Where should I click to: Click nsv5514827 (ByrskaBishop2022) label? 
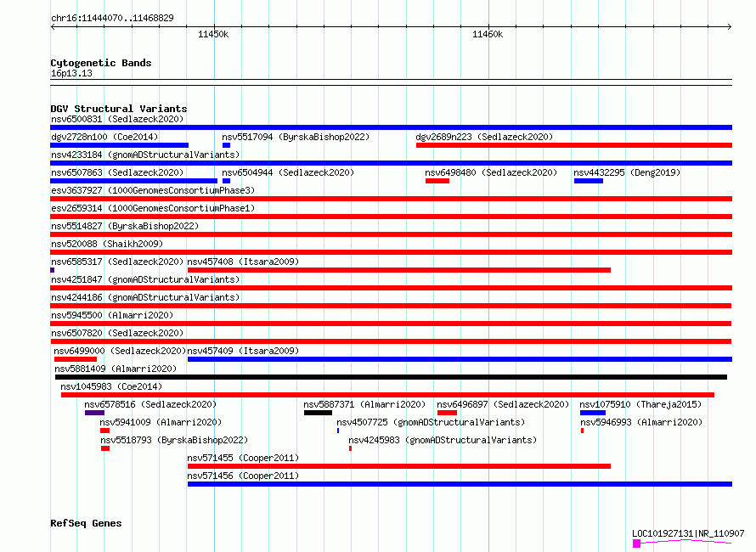[x=125, y=226]
